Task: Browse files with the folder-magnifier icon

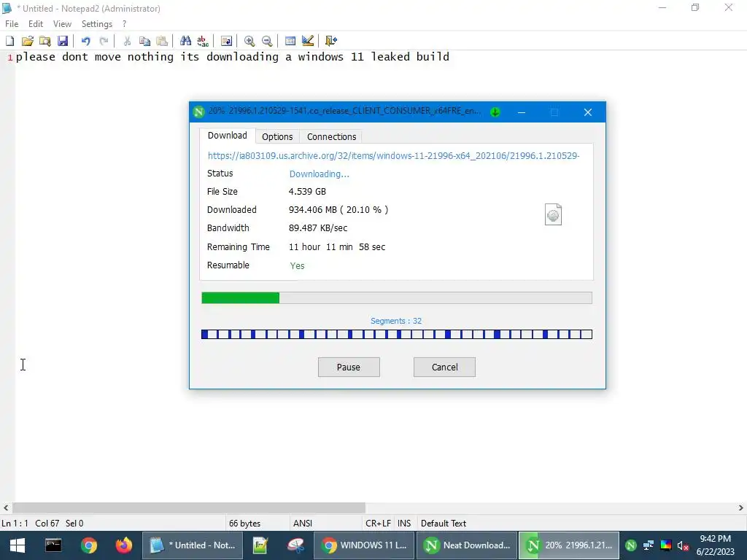Action: 44,41
